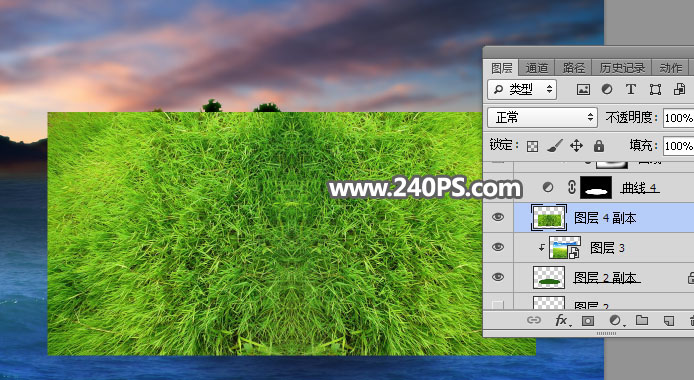
Task: Select the 曲线 4 layer name
Action: click(x=640, y=188)
